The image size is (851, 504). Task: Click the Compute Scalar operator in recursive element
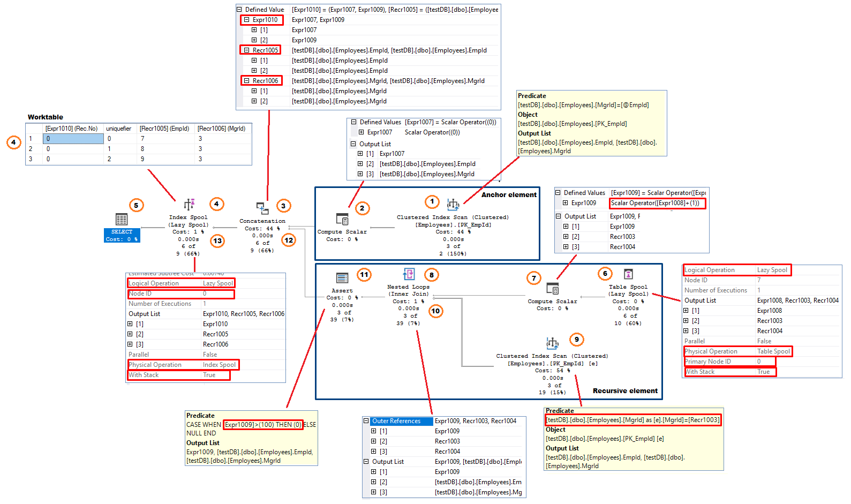pyautogui.click(x=552, y=288)
